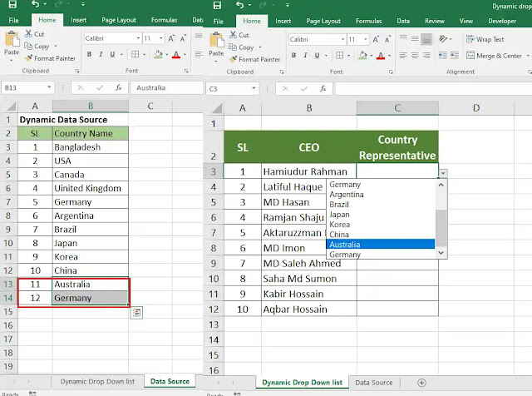Click Save icon in right Excel window
Screen dimensions: 532x396
click(217, 5)
